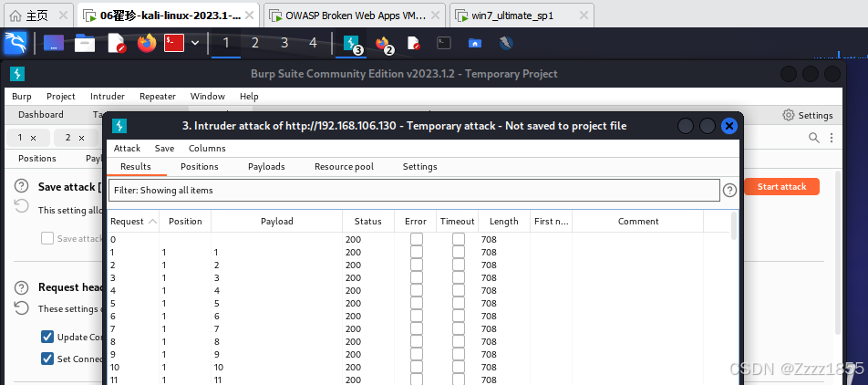Viewport: 868px width, 385px height.
Task: Launch Firefox from the panel launchers
Action: 148,43
